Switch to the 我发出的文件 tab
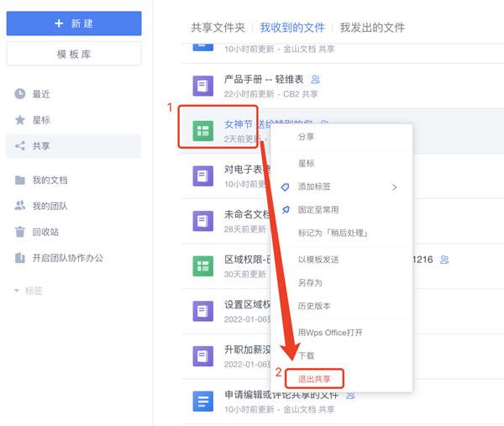The width and height of the screenshot is (504, 426). tap(375, 27)
